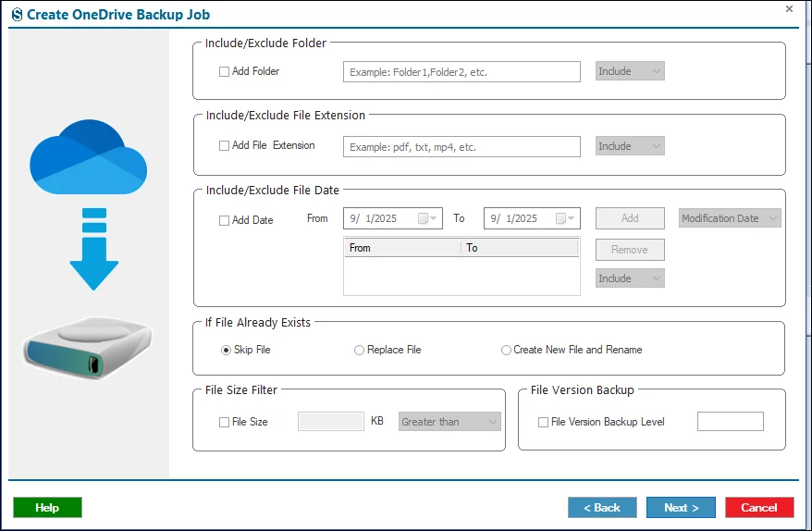Proceed with the Next button
This screenshot has width=812, height=531.
tap(681, 507)
